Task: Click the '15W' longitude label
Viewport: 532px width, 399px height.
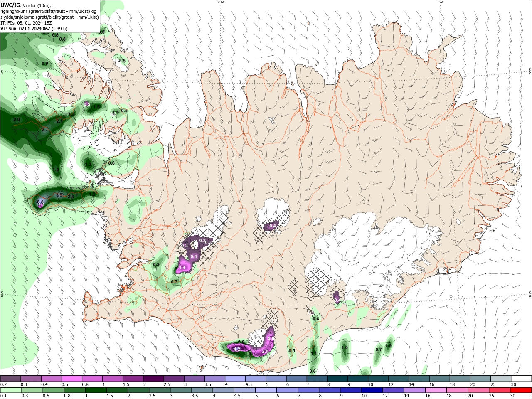Action: [x=440, y=2]
